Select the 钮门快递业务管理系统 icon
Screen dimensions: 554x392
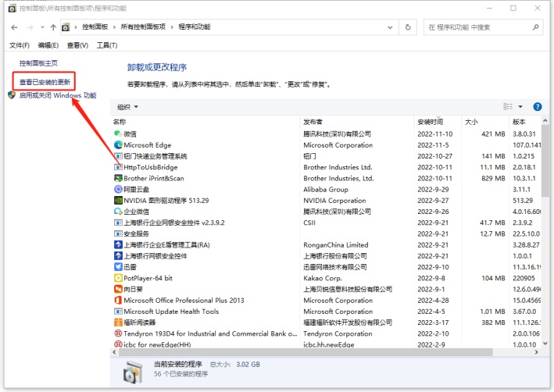pyautogui.click(x=118, y=156)
